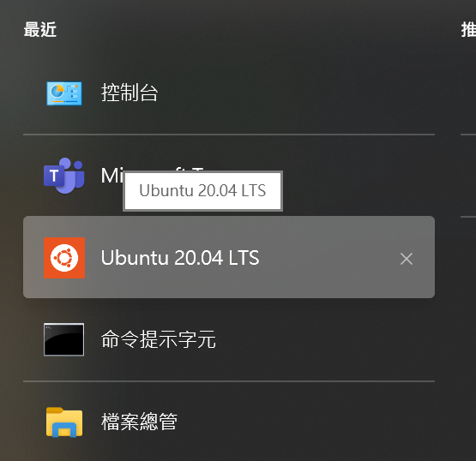Click the partially hidden Microsoft Teams label
This screenshot has width=476, height=461.
(x=111, y=176)
